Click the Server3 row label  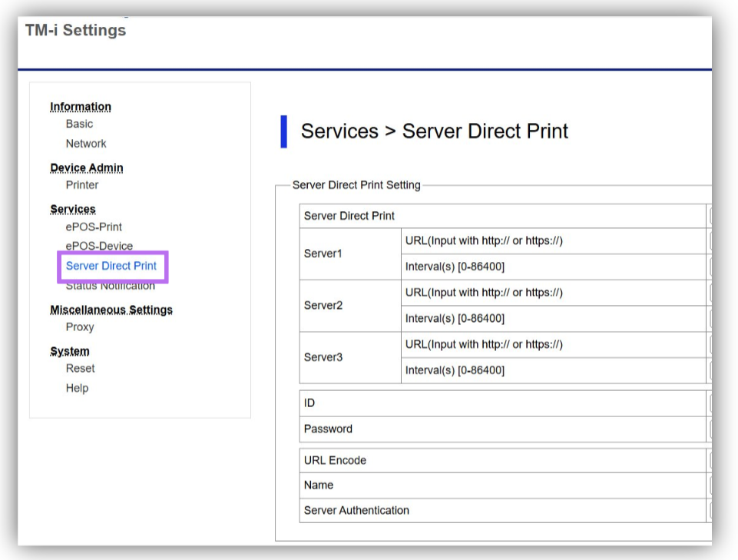323,357
